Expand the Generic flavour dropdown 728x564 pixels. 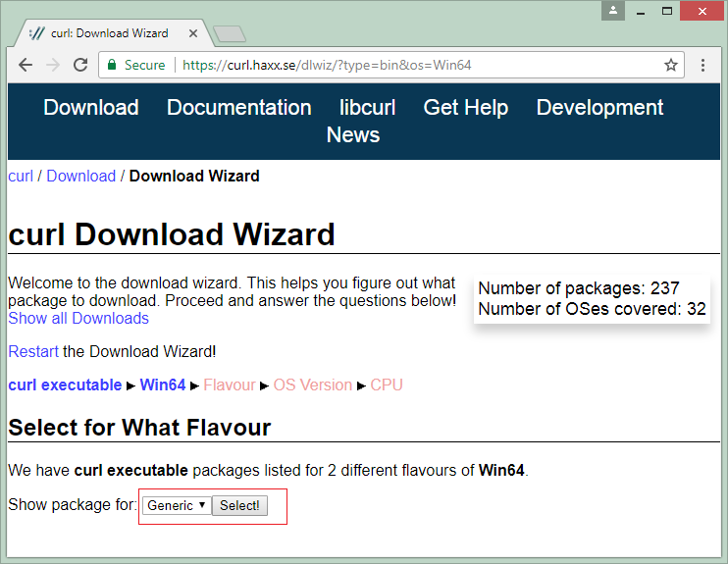point(177,505)
